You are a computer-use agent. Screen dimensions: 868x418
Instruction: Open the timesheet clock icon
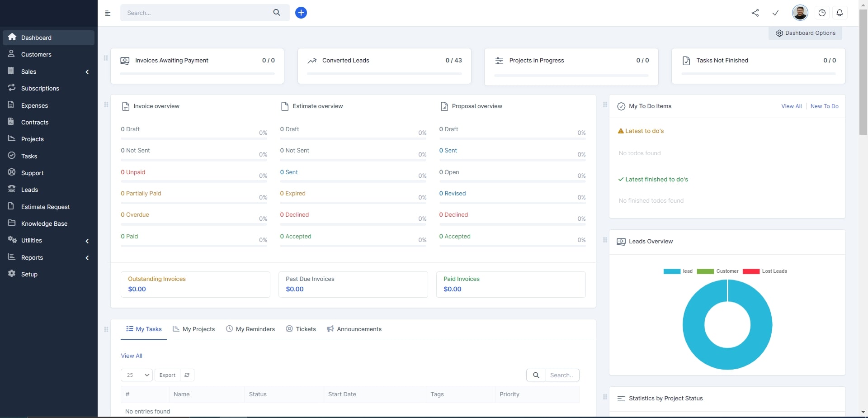pyautogui.click(x=822, y=13)
